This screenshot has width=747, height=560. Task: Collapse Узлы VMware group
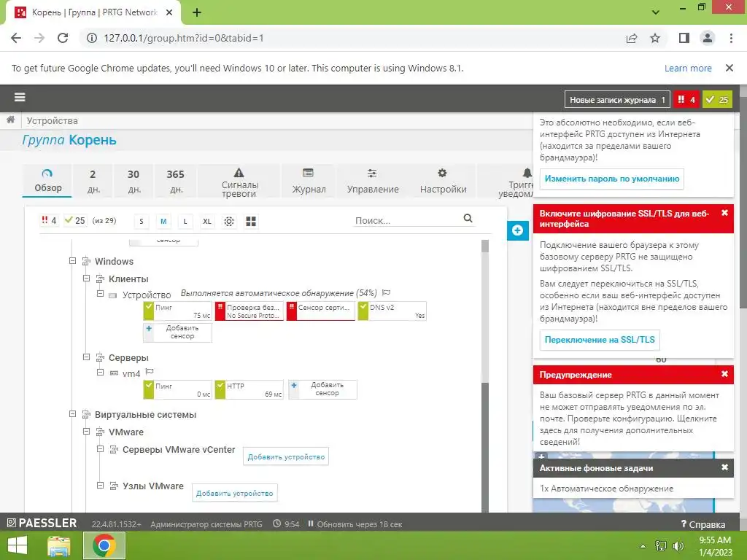(x=100, y=485)
